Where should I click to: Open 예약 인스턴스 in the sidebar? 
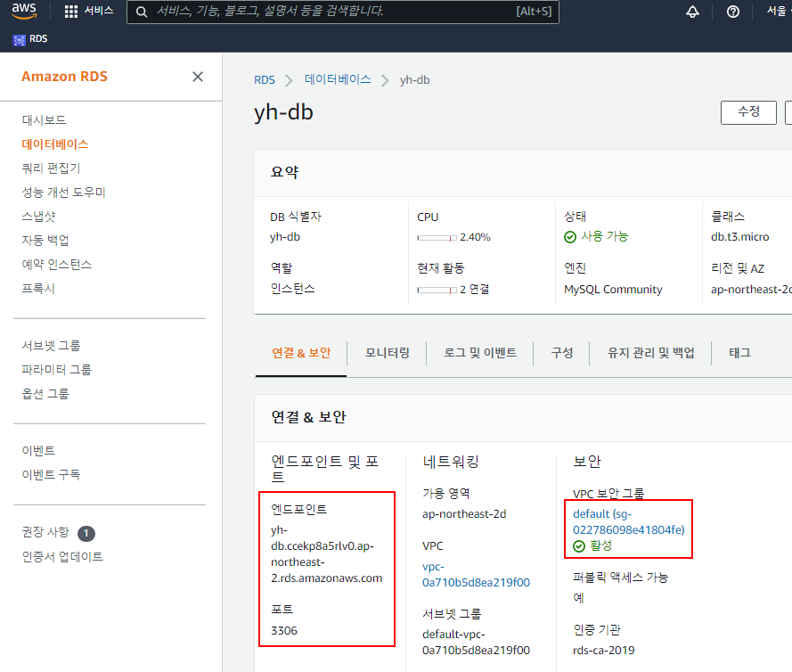[57, 264]
